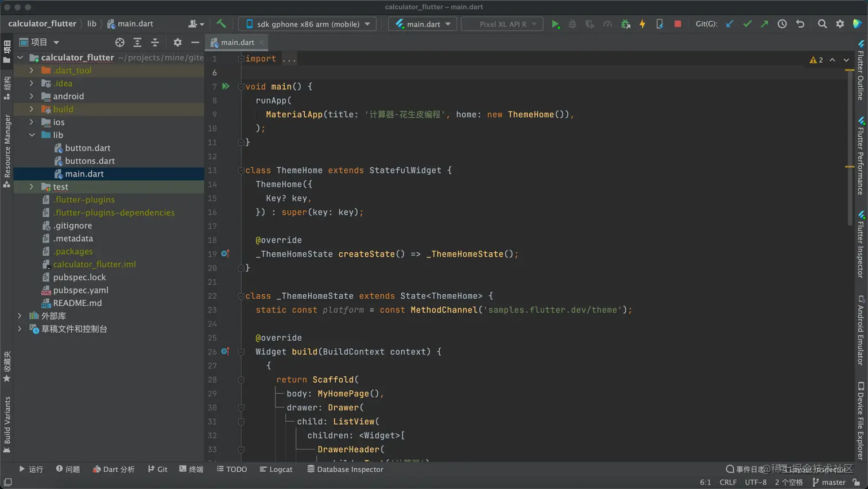The image size is (868, 489).
Task: Click the warnings indicator showing 2
Action: pos(816,60)
